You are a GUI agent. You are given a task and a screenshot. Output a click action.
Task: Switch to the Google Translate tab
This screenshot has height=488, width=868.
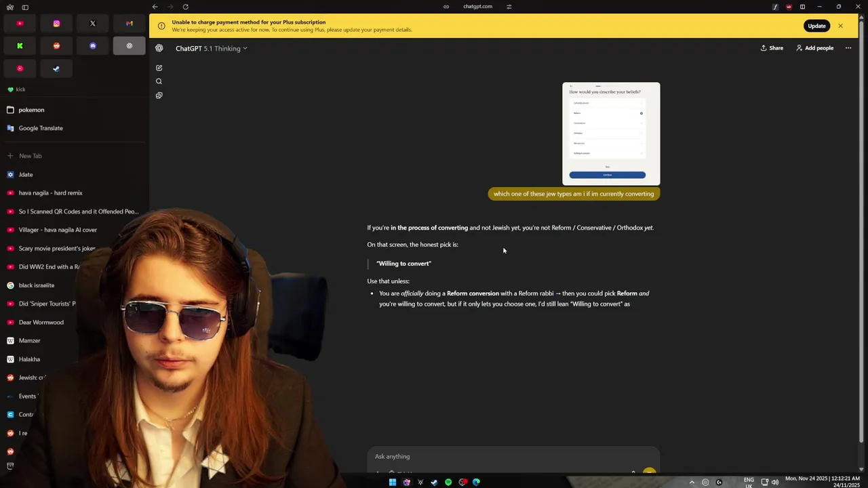point(73,128)
